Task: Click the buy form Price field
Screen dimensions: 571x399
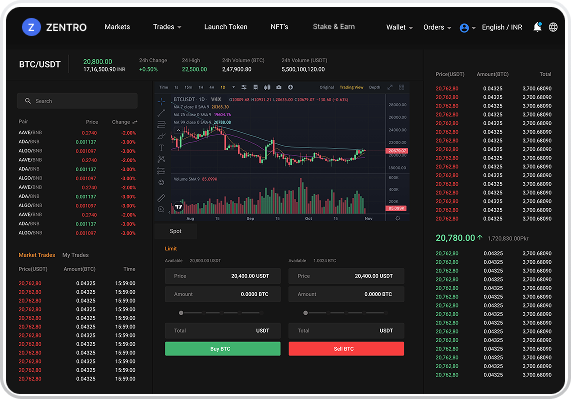Action: click(x=223, y=276)
